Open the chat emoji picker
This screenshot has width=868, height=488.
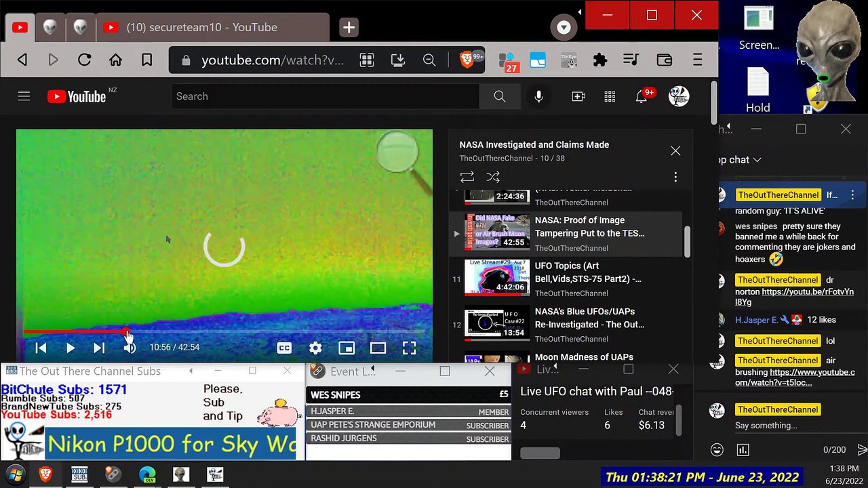[717, 450]
